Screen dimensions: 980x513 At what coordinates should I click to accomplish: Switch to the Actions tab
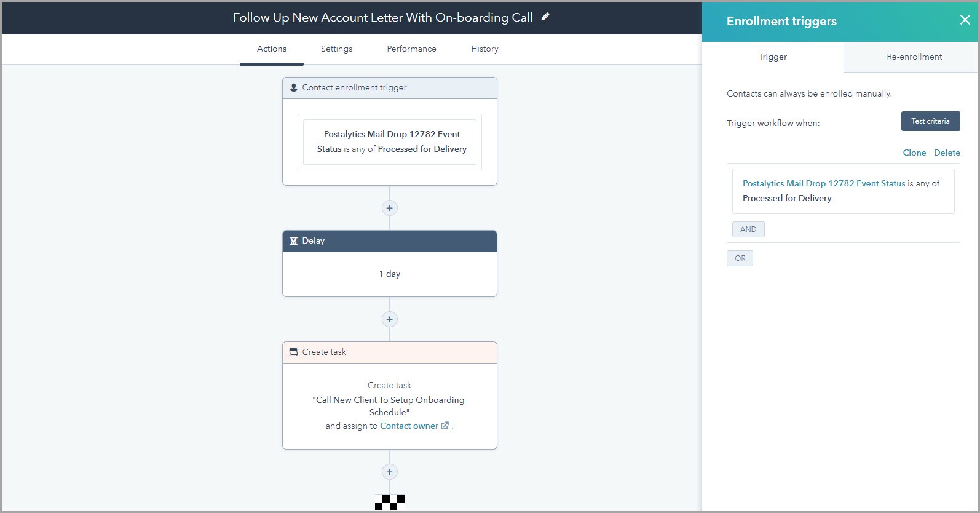coord(272,49)
